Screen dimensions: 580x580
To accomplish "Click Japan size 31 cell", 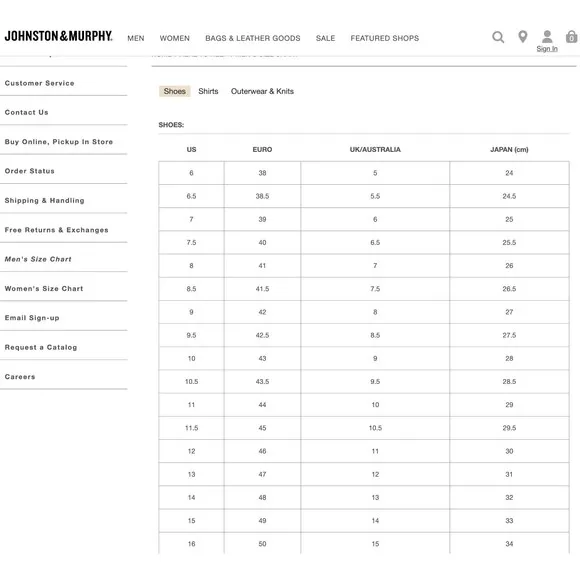I will (509, 474).
